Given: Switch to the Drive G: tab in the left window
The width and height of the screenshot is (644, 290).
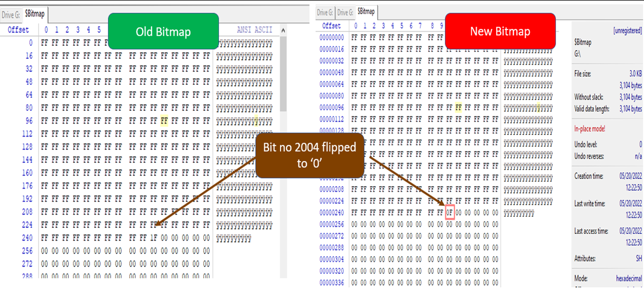Looking at the screenshot, I should [x=10, y=15].
